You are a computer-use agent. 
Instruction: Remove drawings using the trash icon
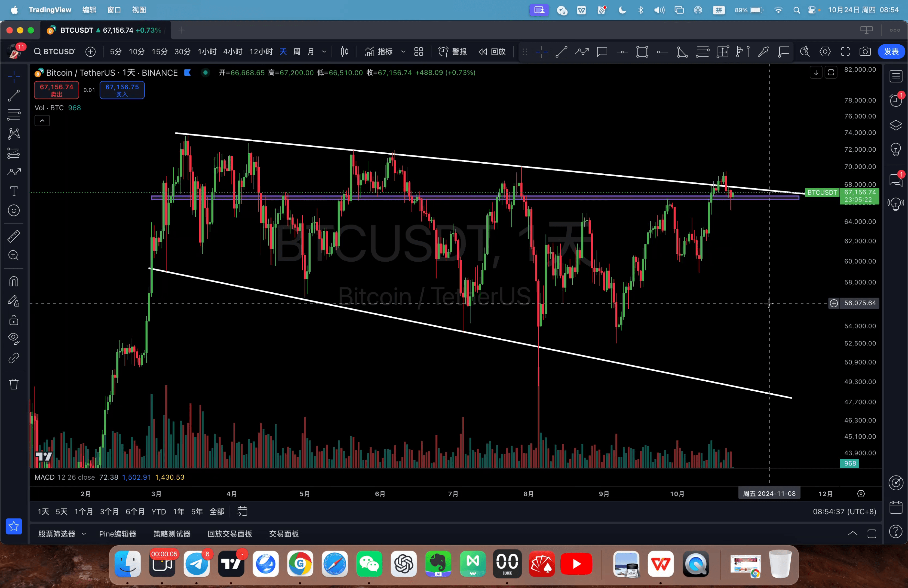click(x=14, y=384)
